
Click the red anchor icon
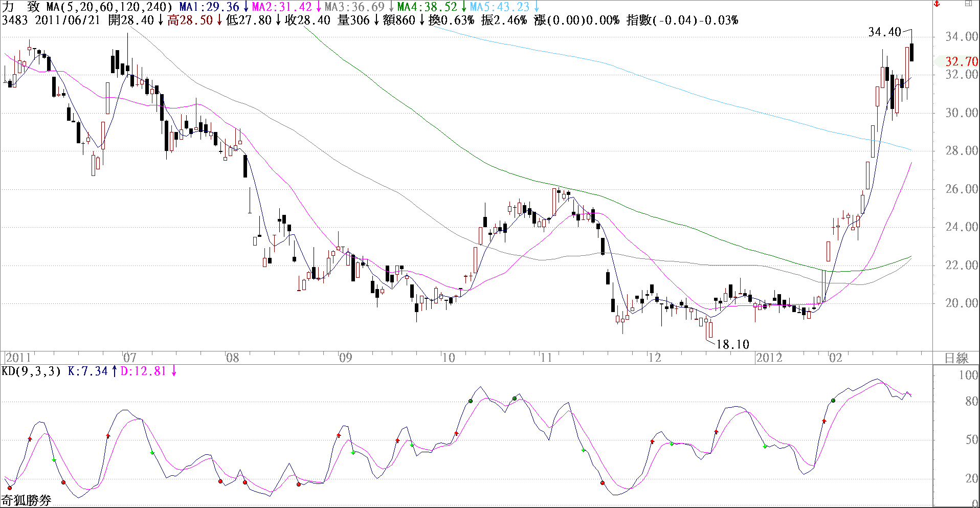click(x=937, y=4)
